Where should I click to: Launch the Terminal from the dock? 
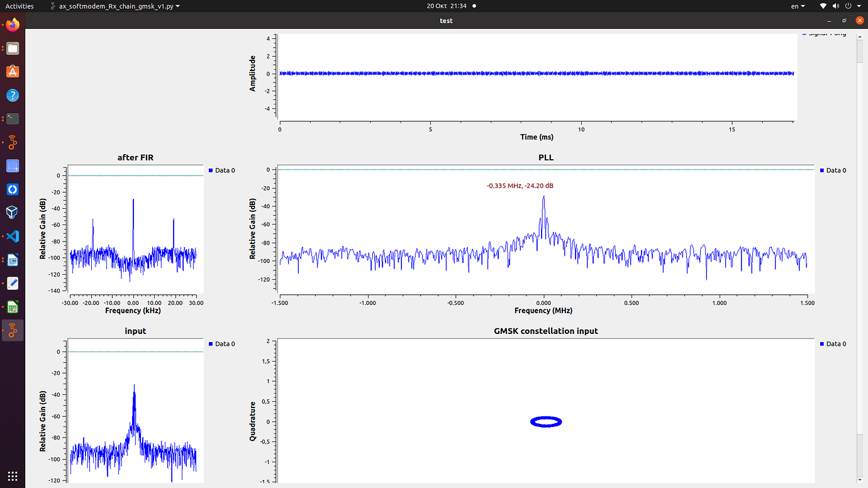pos(12,118)
